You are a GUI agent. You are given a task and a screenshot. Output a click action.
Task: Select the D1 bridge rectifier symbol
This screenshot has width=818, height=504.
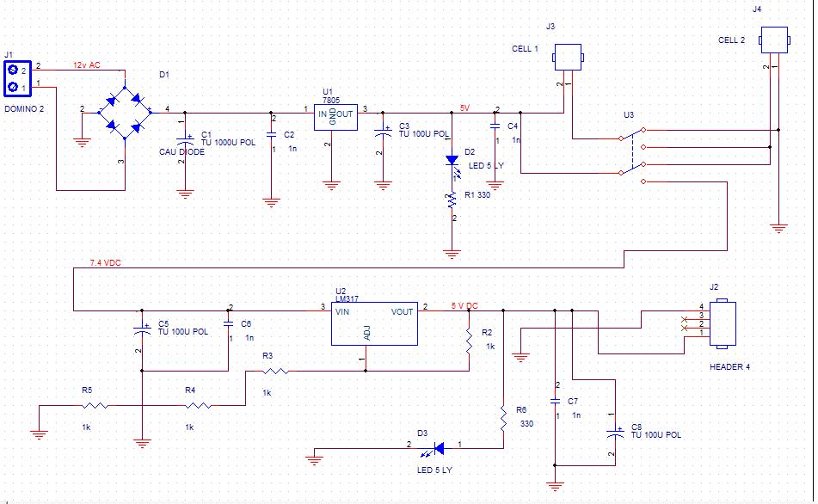(125, 113)
